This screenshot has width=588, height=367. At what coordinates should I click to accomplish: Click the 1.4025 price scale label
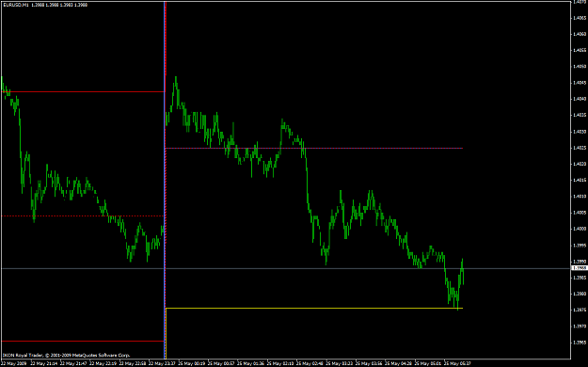[x=580, y=148]
